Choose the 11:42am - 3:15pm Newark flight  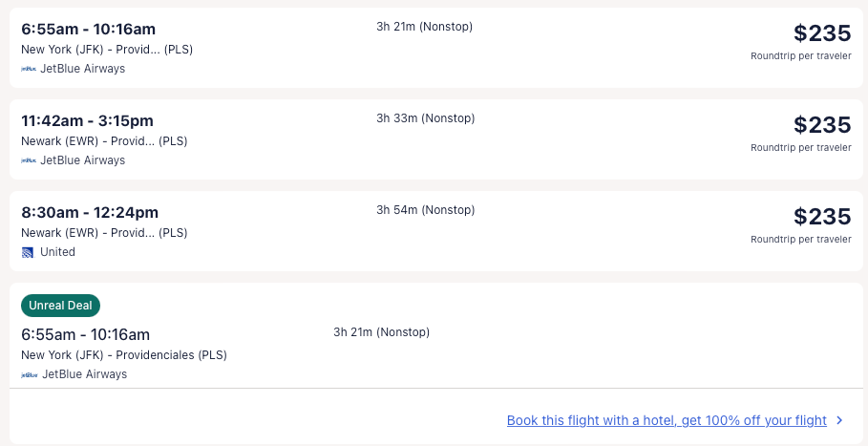[87, 120]
